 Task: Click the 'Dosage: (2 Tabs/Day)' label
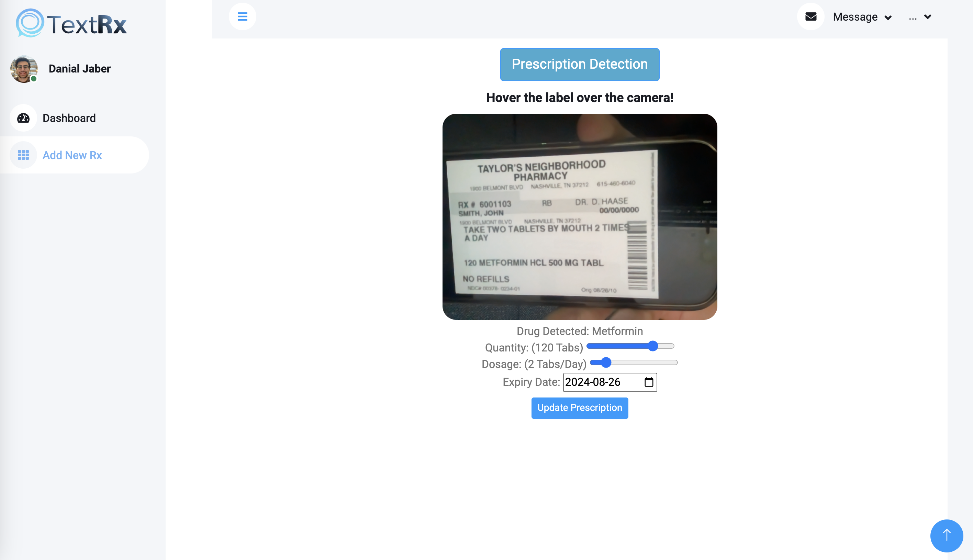pos(534,364)
